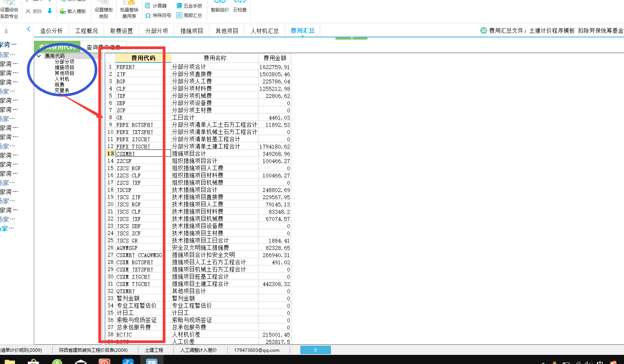The height and width of the screenshot is (364, 624).
Task: Open the 五金手册 hardware handbook
Action: (189, 6)
